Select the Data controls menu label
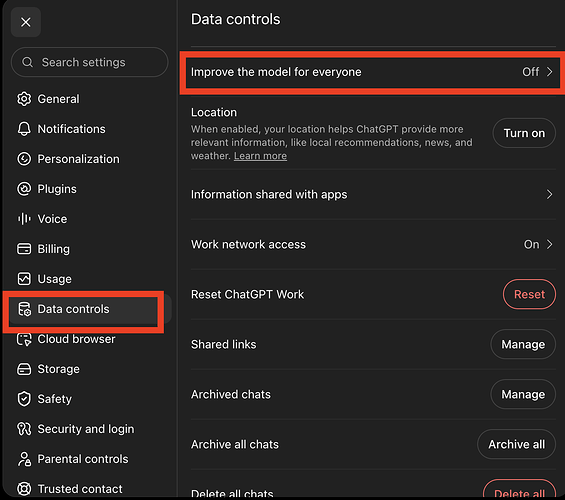 coord(73,309)
